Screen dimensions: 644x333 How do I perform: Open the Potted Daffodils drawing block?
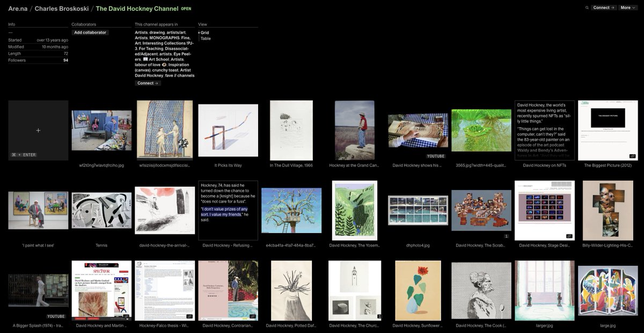tap(291, 290)
